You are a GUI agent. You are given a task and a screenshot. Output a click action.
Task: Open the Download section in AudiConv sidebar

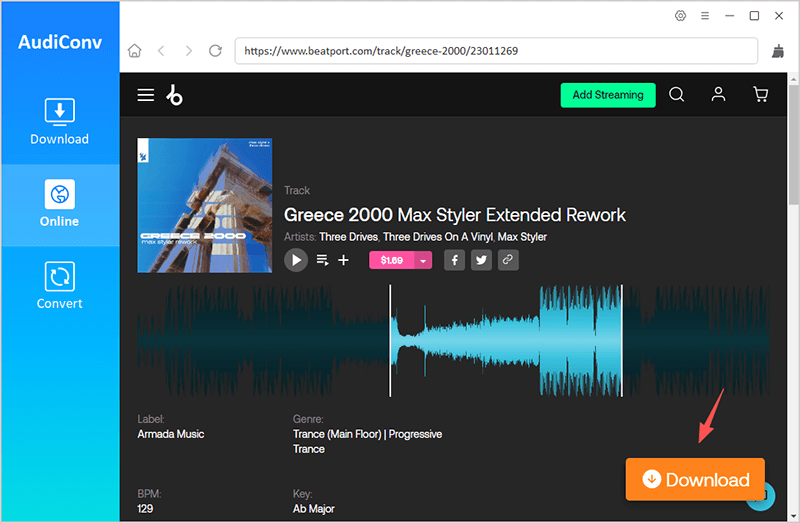click(60, 121)
